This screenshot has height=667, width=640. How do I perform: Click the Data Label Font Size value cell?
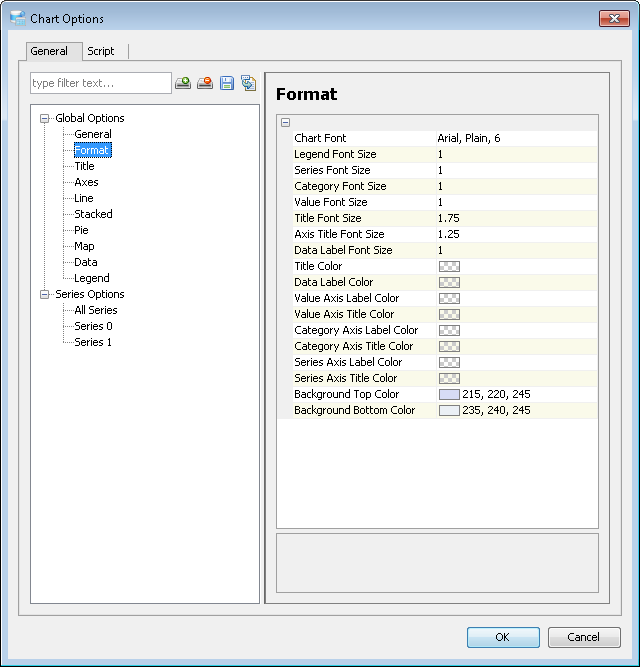point(517,250)
